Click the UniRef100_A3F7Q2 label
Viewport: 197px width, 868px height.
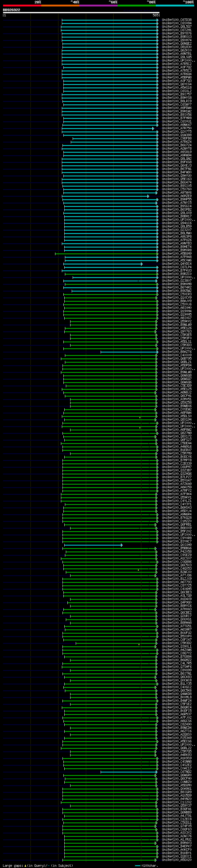tap(177, 67)
